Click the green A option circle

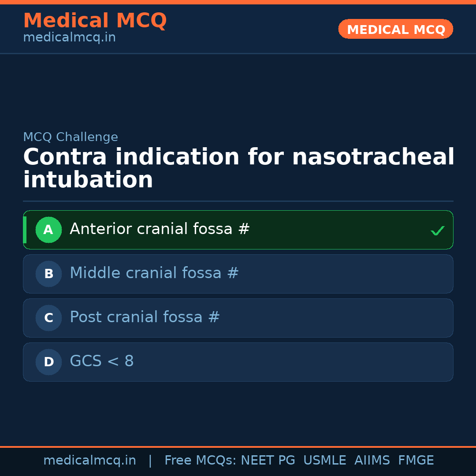point(48,230)
